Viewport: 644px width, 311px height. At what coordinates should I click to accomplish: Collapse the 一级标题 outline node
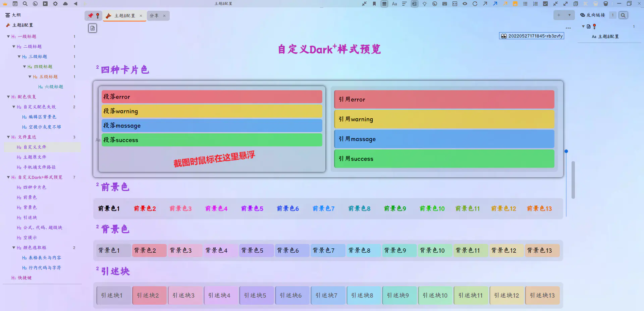(8, 37)
